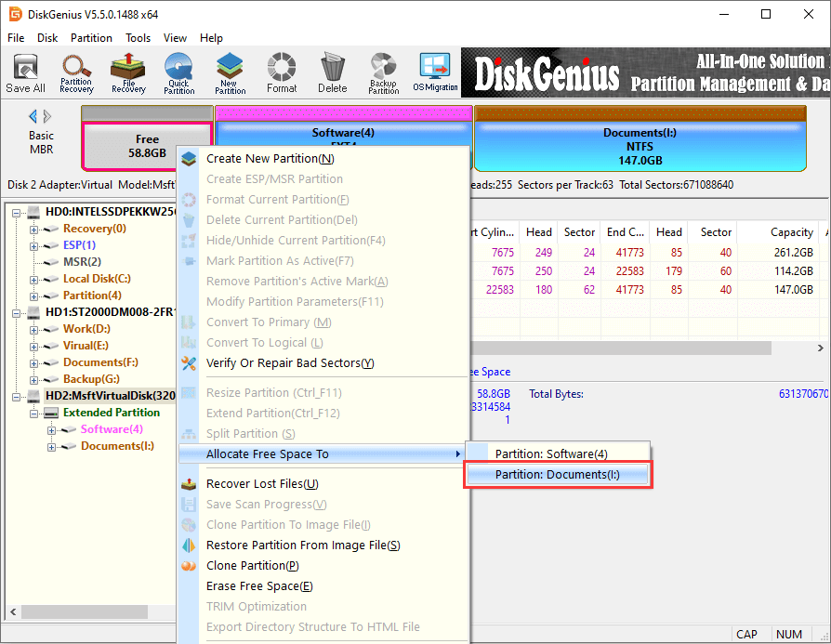Viewport: 831px width, 644px height.
Task: Open the Partition menu in menu bar
Action: tap(91, 38)
